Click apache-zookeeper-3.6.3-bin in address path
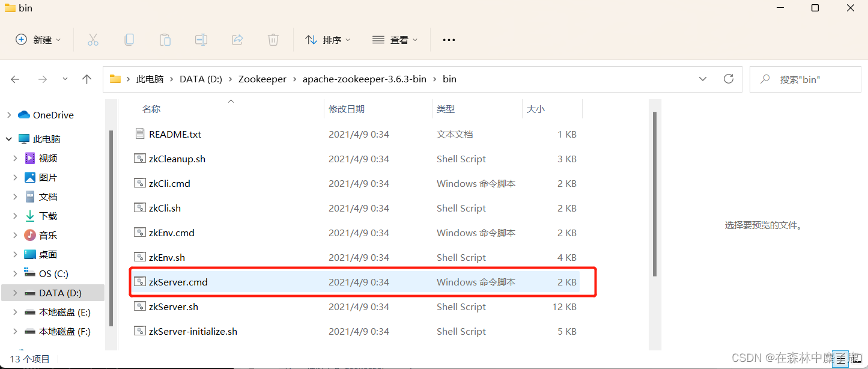Viewport: 868px width, 369px height. [x=365, y=79]
